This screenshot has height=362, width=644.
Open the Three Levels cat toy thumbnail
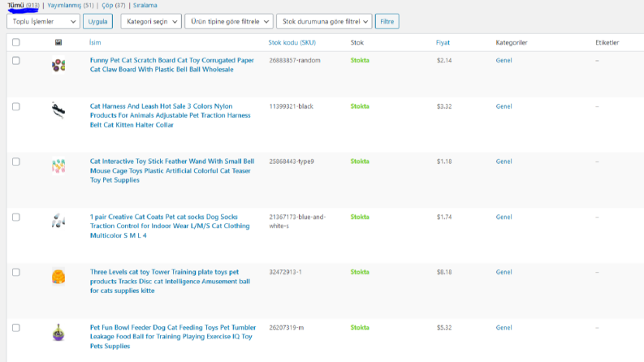(58, 276)
